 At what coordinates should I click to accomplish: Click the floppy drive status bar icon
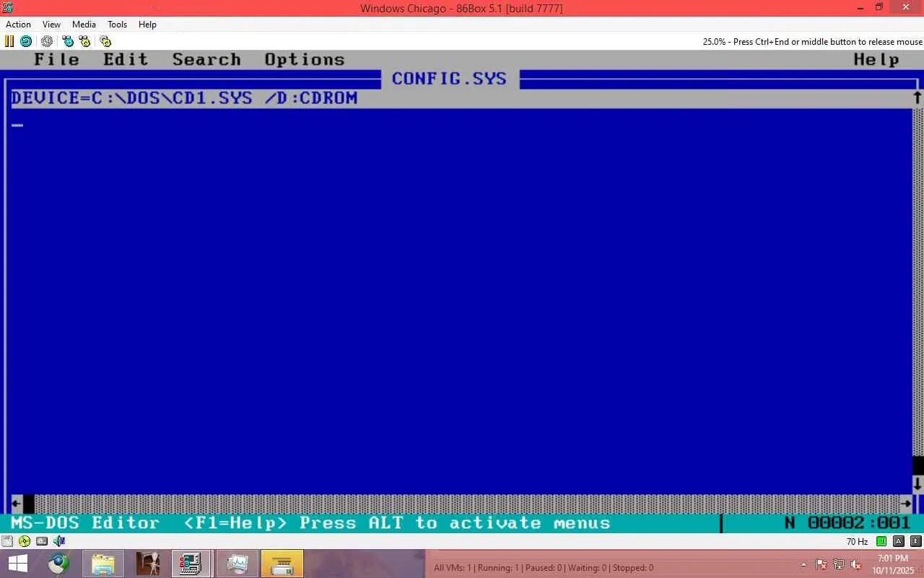point(7,541)
